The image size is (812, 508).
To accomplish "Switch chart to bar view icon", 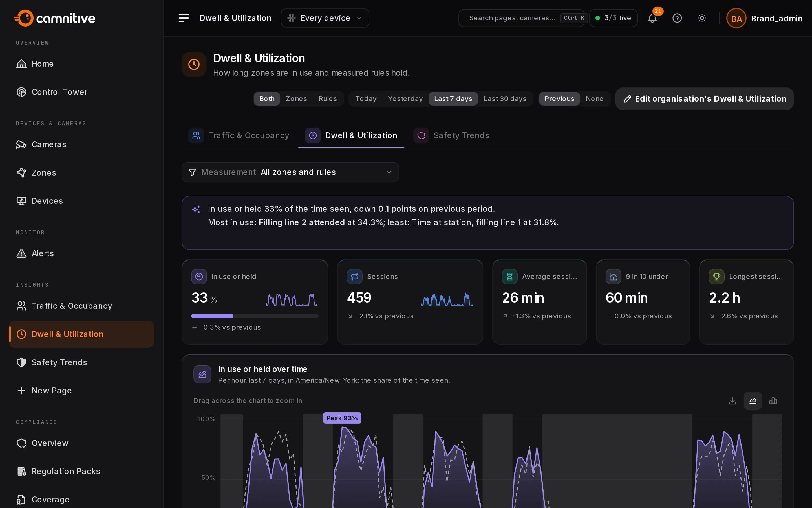I will 773,401.
